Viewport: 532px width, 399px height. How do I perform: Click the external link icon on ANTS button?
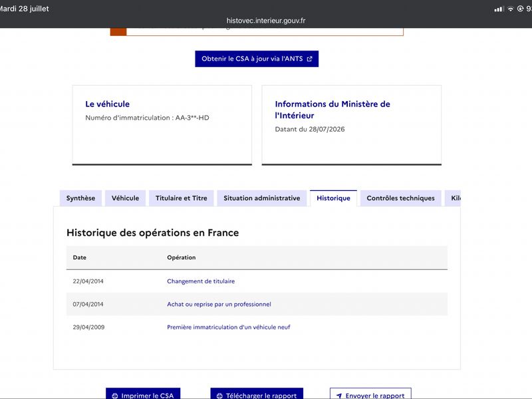click(x=309, y=59)
